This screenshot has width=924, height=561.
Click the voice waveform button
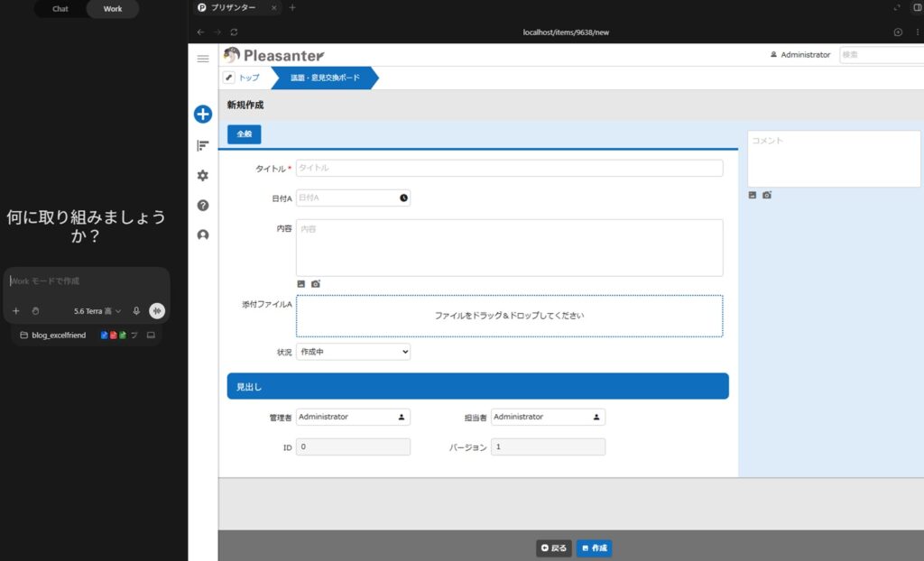click(x=157, y=310)
